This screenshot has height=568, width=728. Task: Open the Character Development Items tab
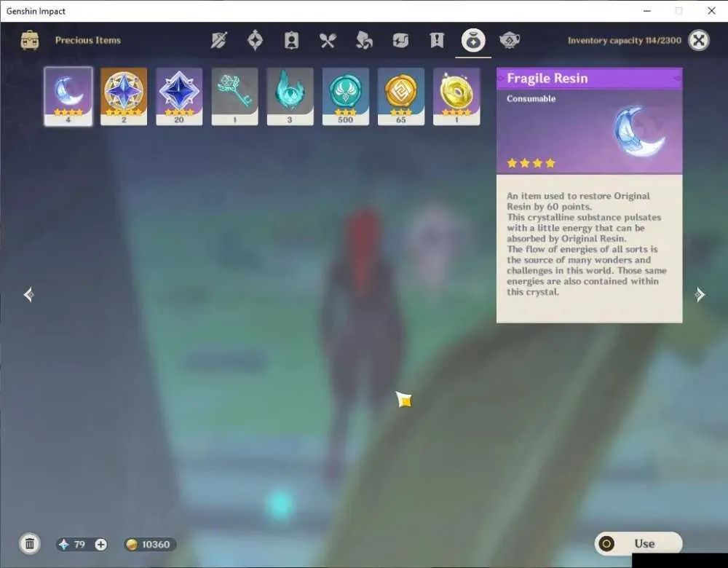click(x=291, y=40)
